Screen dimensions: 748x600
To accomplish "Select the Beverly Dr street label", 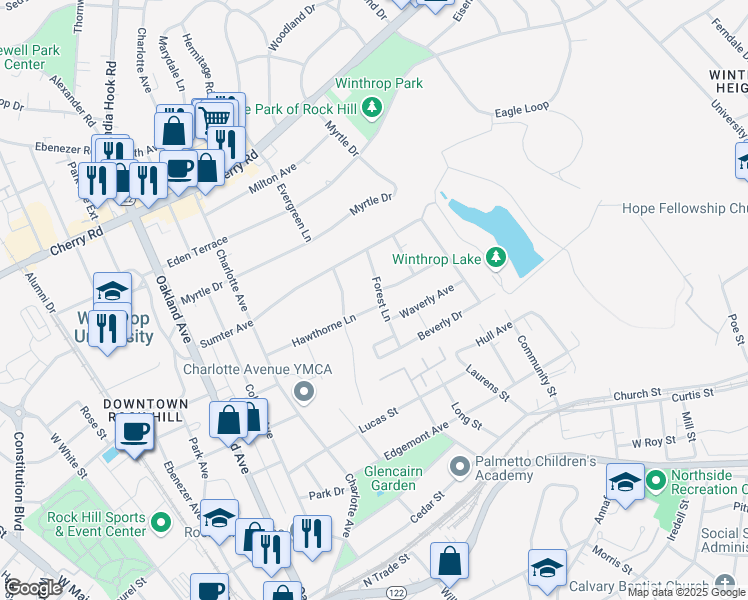I will [440, 326].
